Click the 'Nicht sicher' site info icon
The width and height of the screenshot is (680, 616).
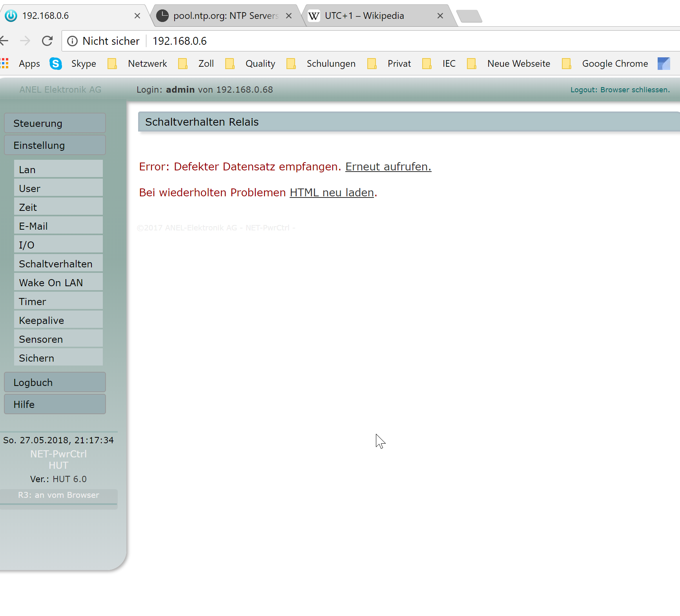[x=73, y=41]
